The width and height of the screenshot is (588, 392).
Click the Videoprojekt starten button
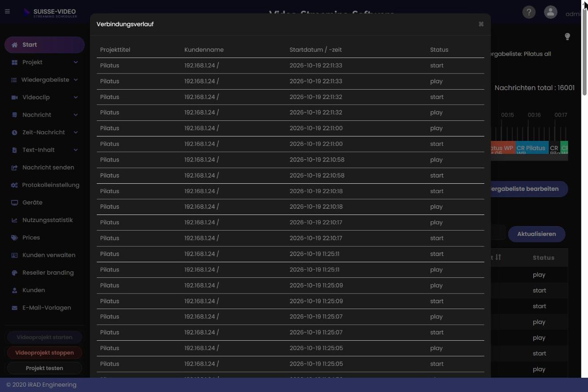coord(45,337)
